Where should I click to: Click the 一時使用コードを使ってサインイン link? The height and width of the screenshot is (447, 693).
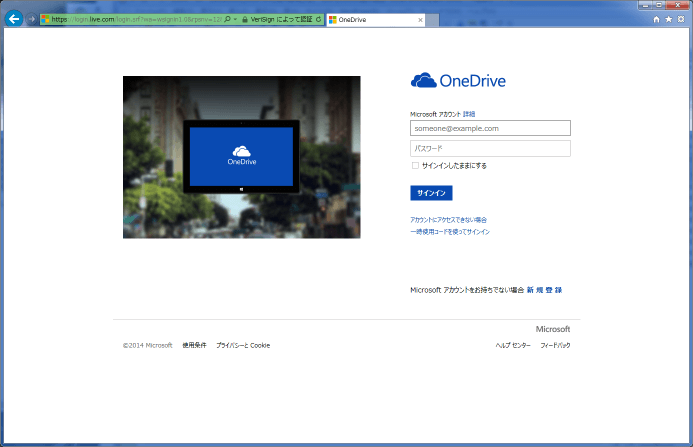click(x=450, y=231)
